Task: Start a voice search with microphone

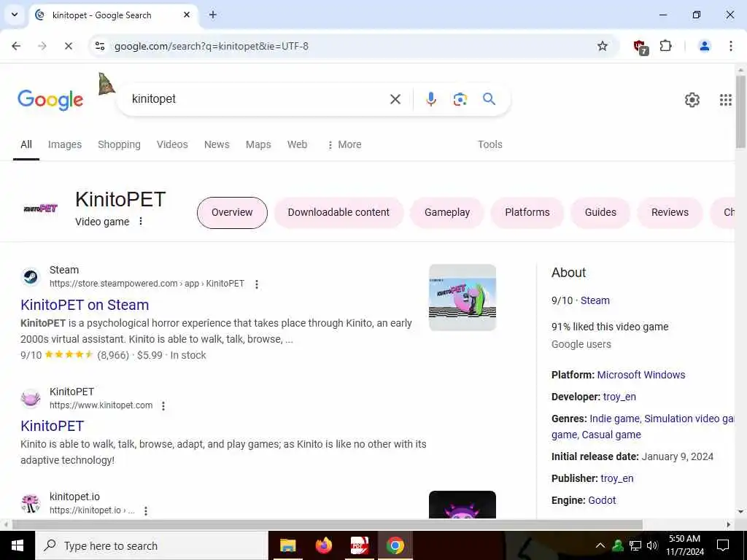Action: (x=430, y=99)
